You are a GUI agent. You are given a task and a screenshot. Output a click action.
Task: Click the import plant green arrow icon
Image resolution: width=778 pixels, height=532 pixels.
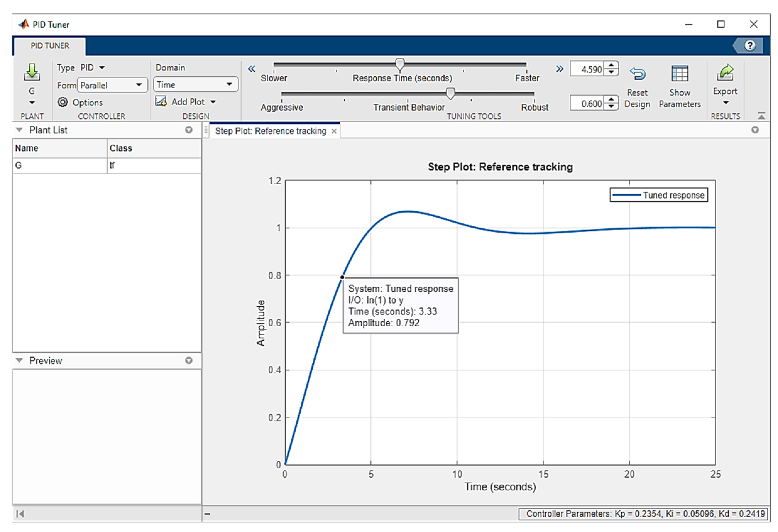32,72
